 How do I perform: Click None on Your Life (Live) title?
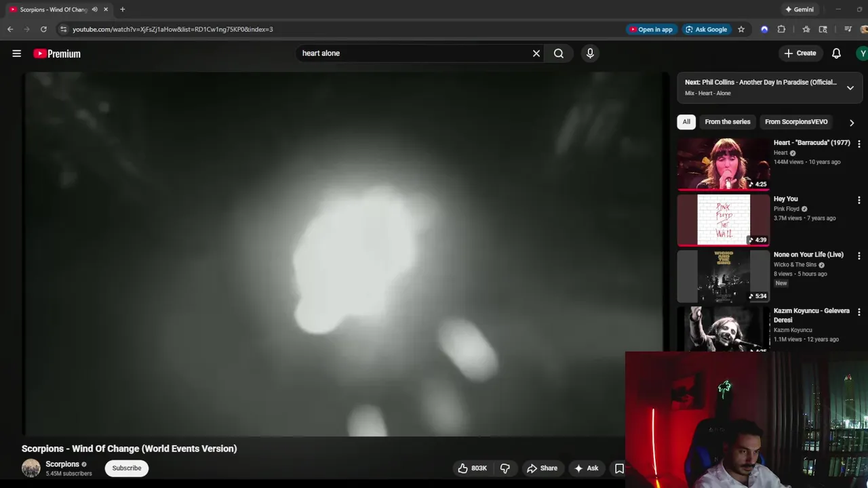(808, 255)
